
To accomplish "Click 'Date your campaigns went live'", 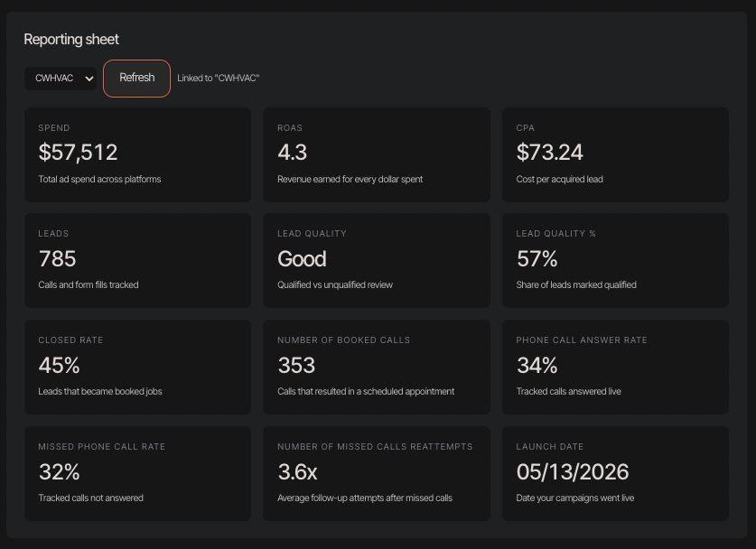I will pos(574,498).
